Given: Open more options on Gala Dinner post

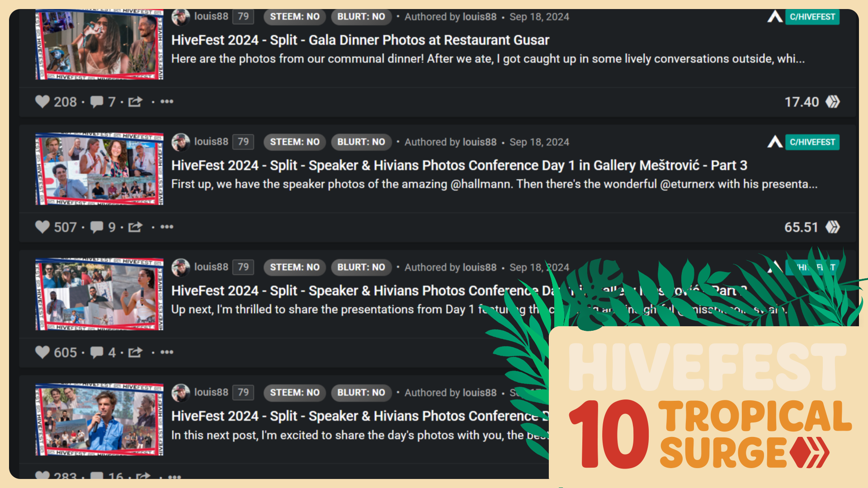Looking at the screenshot, I should [167, 102].
